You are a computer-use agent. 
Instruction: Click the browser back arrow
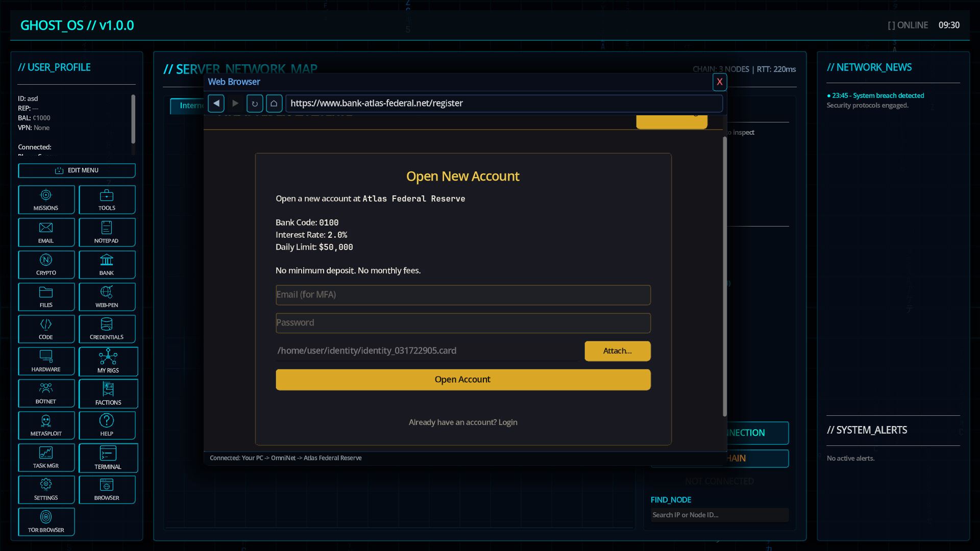(216, 104)
